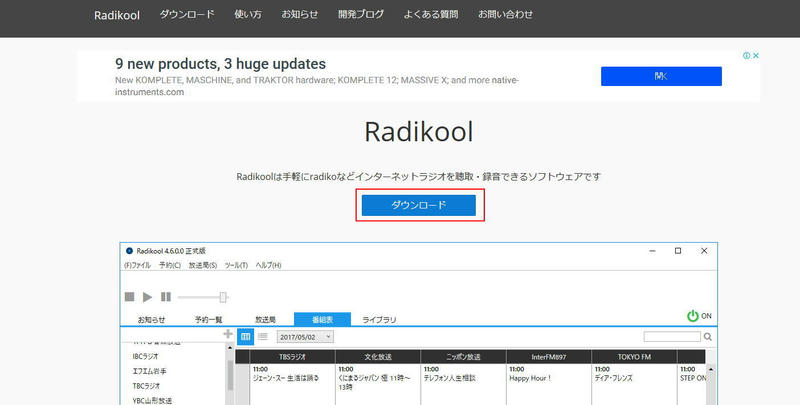800x405 pixels.
Task: Open お問い合わせ in the navigation bar
Action: (505, 14)
